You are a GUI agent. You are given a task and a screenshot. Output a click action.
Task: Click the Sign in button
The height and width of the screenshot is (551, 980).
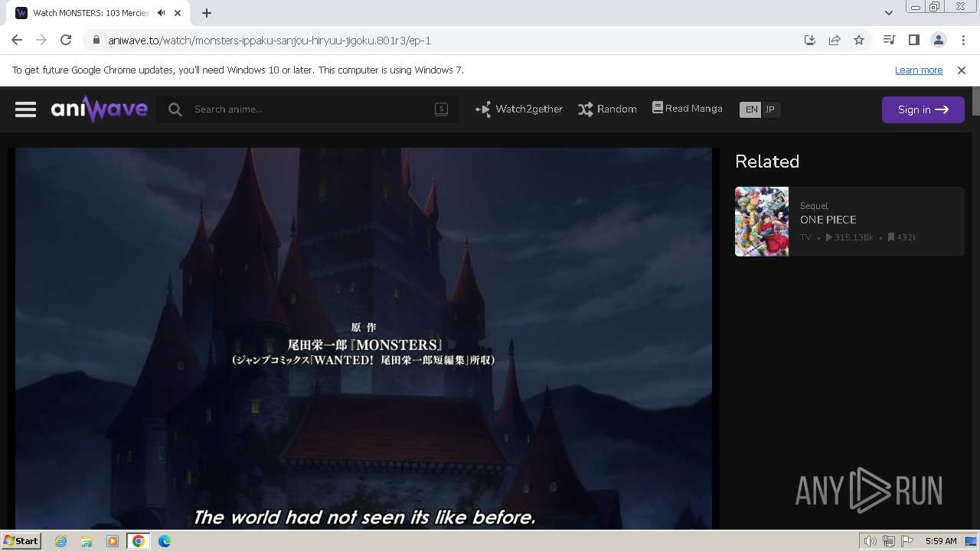923,109
